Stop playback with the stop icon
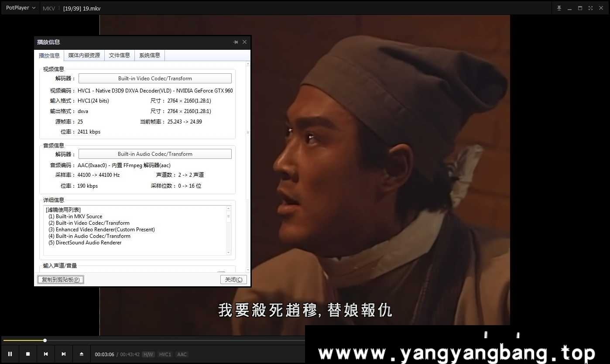The width and height of the screenshot is (610, 364). 27,354
